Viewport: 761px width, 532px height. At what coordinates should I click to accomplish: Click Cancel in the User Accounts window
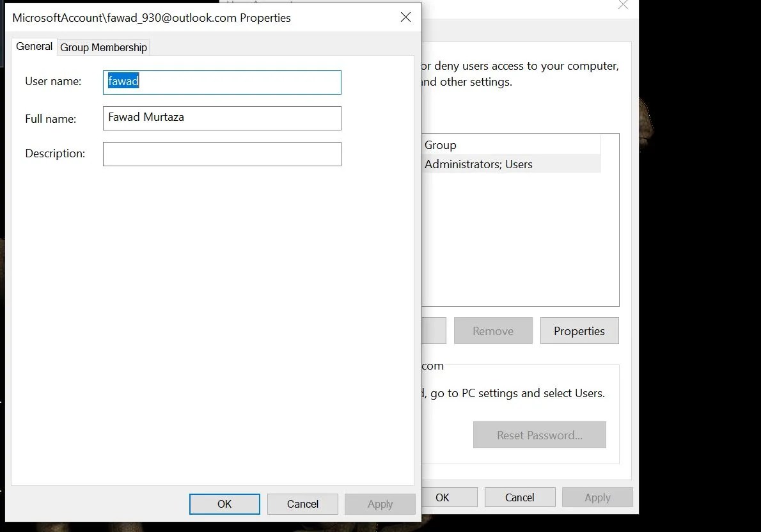pos(519,497)
